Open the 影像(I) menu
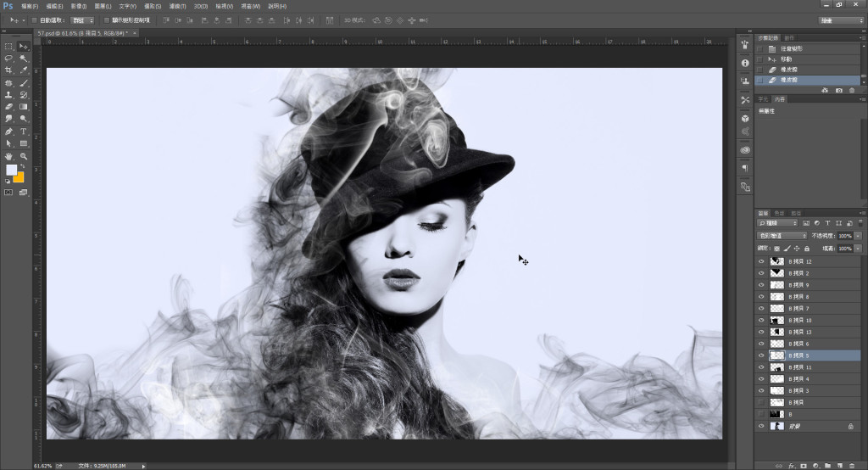The height and width of the screenshot is (470, 868). tap(79, 6)
